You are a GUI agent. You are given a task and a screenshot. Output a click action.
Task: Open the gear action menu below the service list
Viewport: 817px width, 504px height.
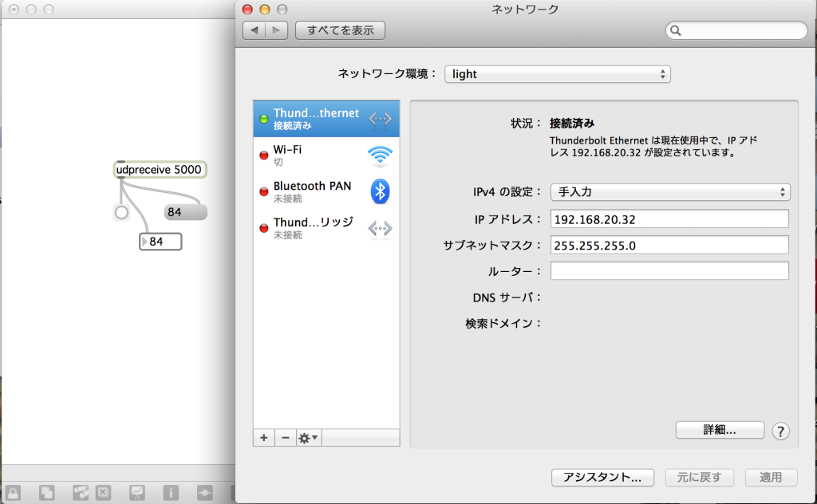click(306, 438)
